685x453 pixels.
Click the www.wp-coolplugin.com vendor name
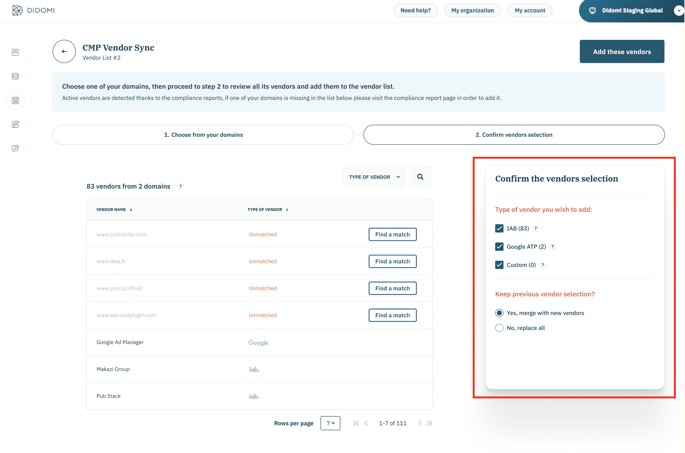pos(126,315)
